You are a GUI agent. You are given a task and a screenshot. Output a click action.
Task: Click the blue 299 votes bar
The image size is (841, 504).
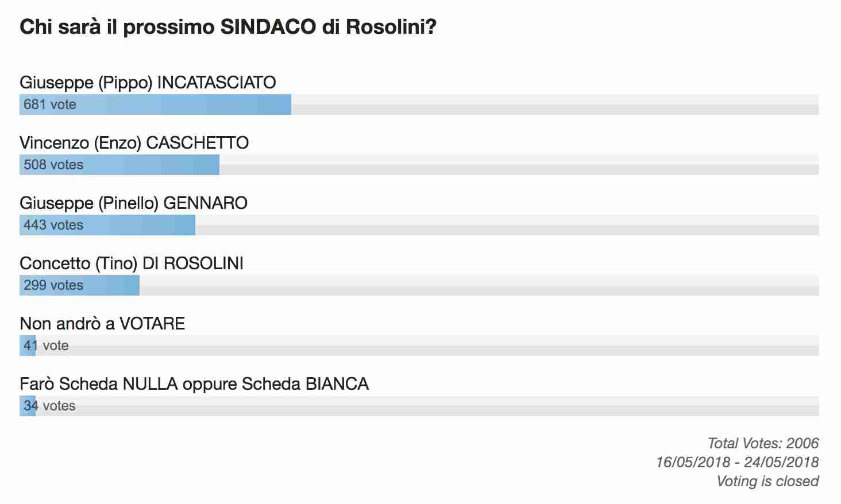pyautogui.click(x=79, y=285)
